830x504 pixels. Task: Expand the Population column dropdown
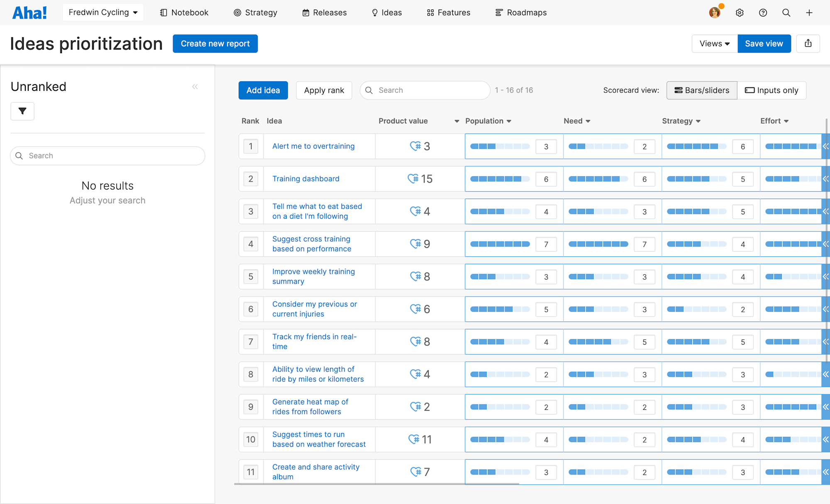(509, 121)
